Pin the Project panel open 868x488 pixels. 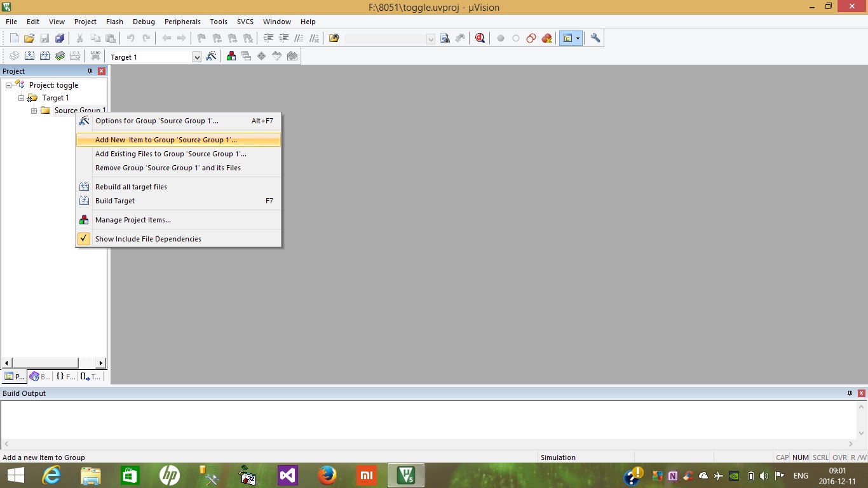coord(90,71)
